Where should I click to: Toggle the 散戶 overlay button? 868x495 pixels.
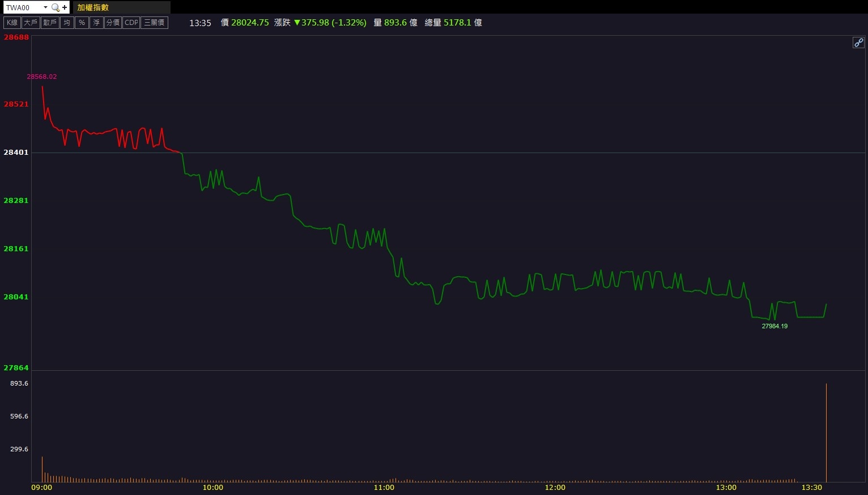pos(50,23)
